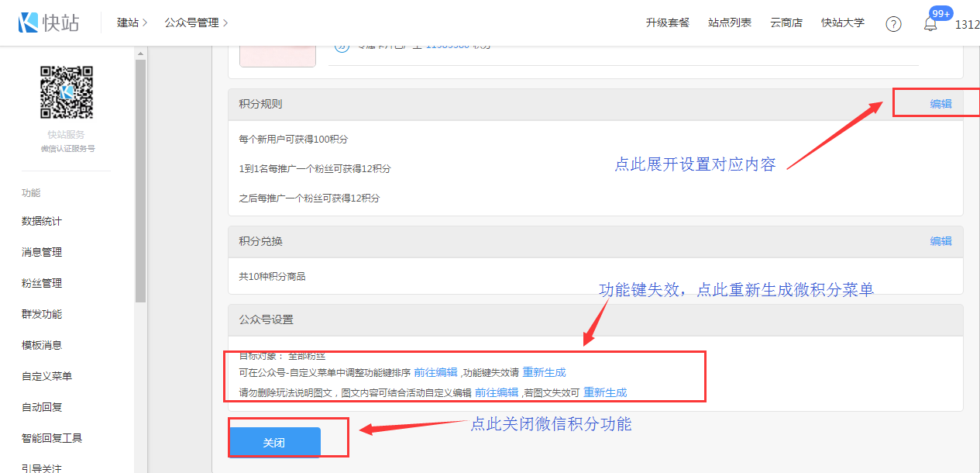Click the sidebar vertical scrollbar

140,178
